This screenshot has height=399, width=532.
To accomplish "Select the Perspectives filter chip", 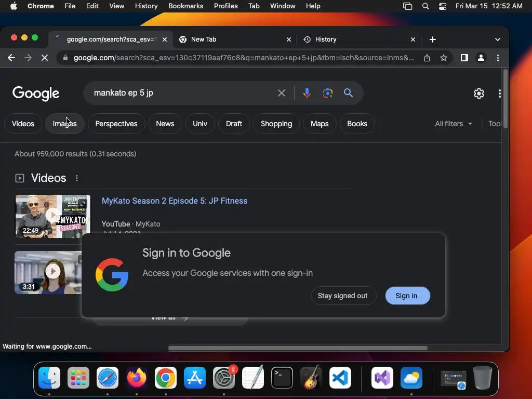I will click(116, 124).
